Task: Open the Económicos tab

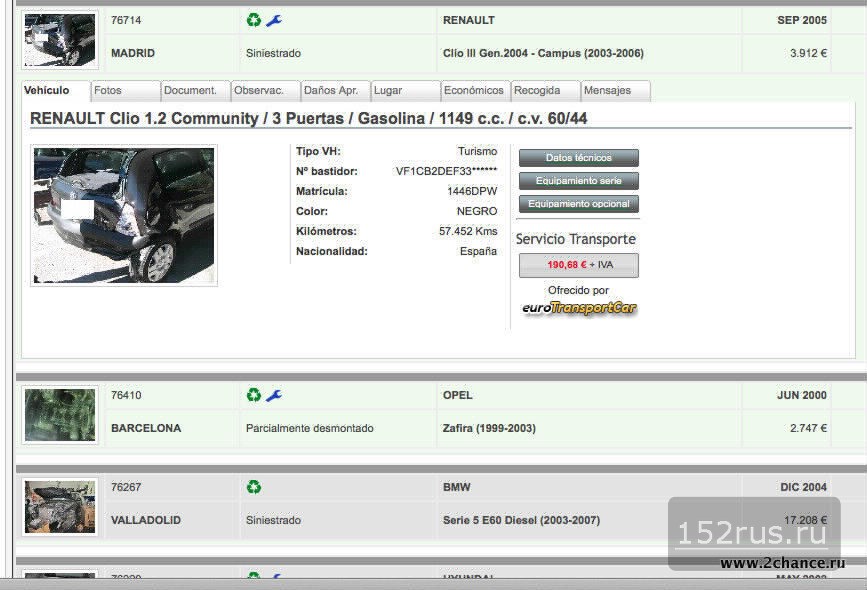Action: point(476,91)
